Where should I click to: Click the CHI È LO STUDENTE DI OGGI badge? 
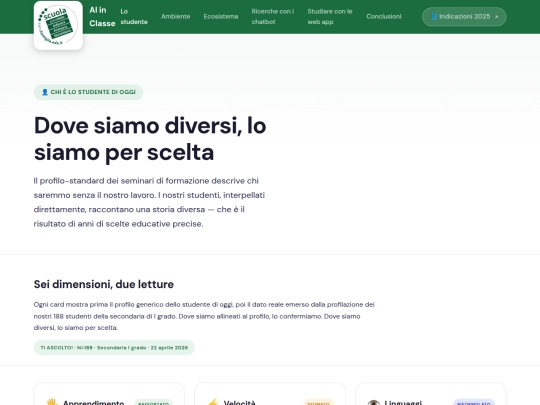tap(89, 92)
